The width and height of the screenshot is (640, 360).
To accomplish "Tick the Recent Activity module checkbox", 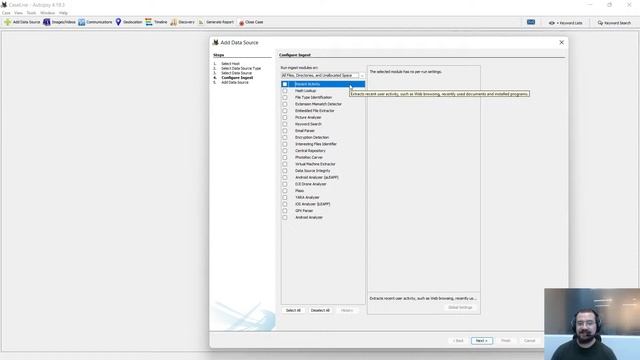I will 285,84.
